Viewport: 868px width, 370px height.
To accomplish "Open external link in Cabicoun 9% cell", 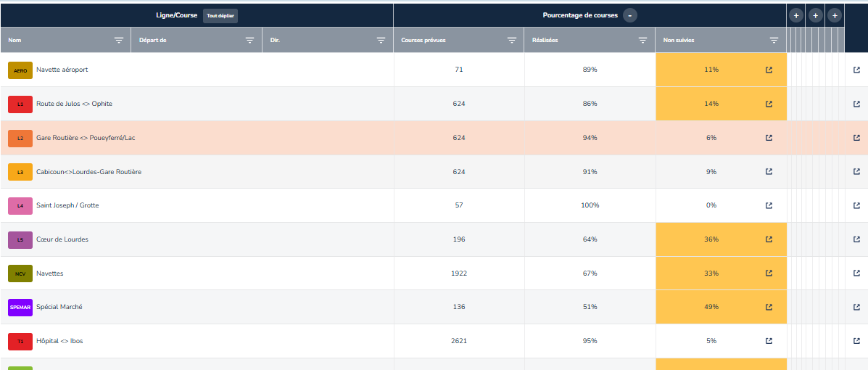I will [x=769, y=172].
